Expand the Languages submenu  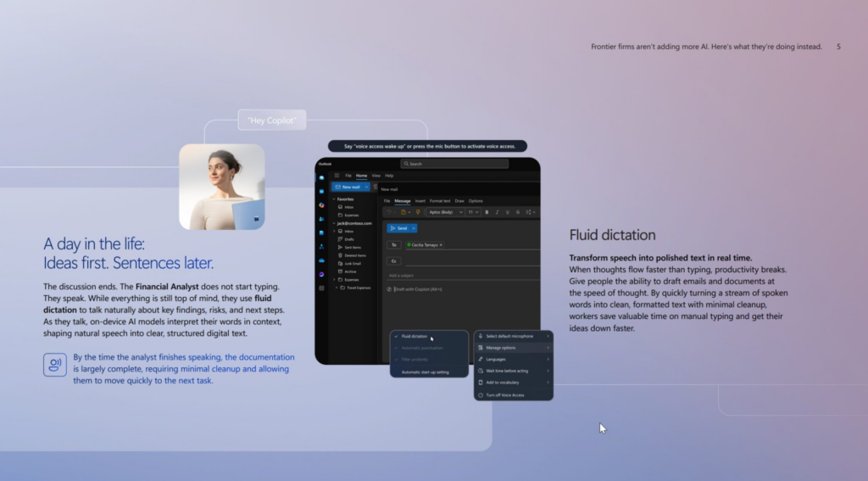[548, 359]
